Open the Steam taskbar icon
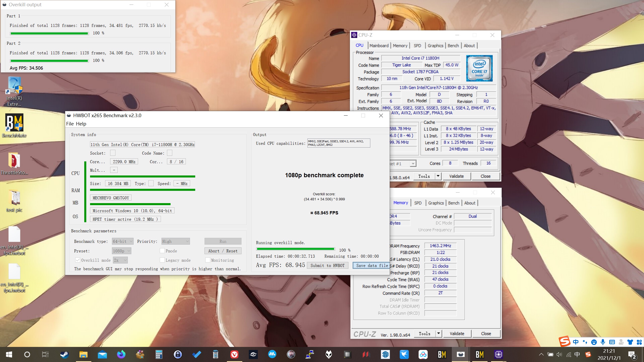Viewport: 644px width, 362px height. point(64,354)
